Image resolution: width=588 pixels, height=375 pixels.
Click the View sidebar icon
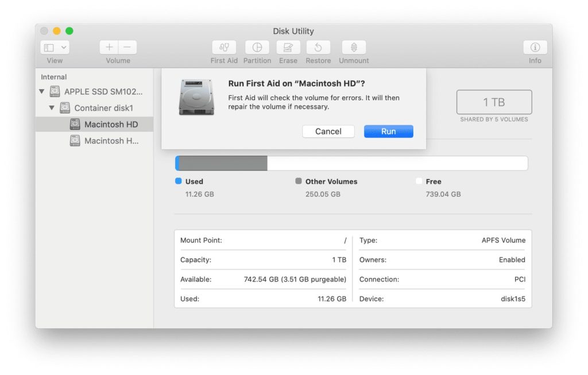pos(49,48)
